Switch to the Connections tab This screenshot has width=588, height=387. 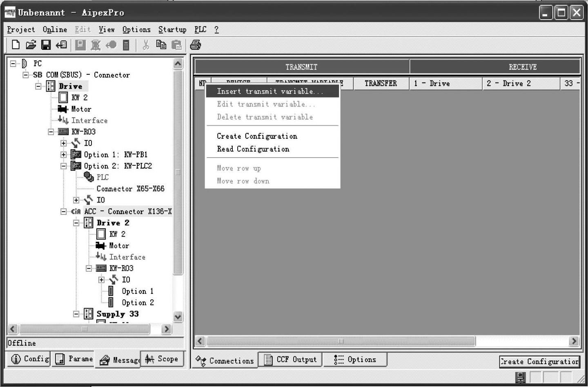click(225, 360)
